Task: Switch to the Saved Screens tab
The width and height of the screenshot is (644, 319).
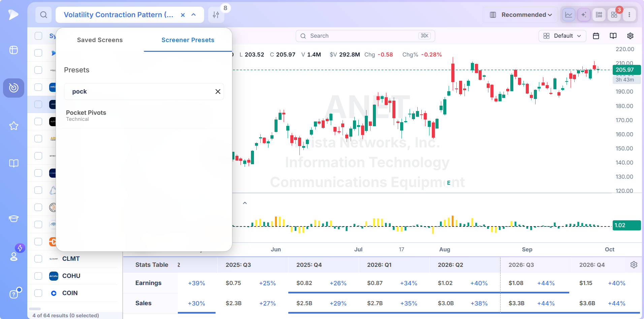Action: tap(100, 40)
